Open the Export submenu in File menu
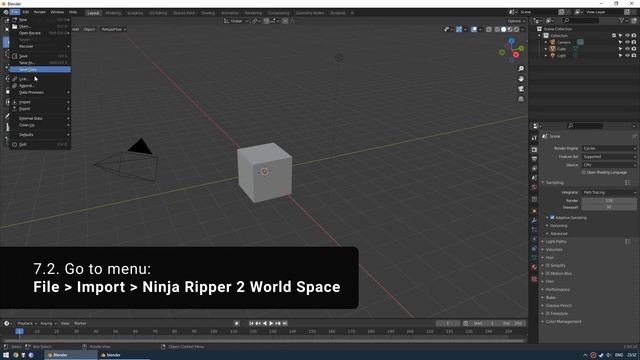Image resolution: width=640 pixels, height=360 pixels. [40, 109]
